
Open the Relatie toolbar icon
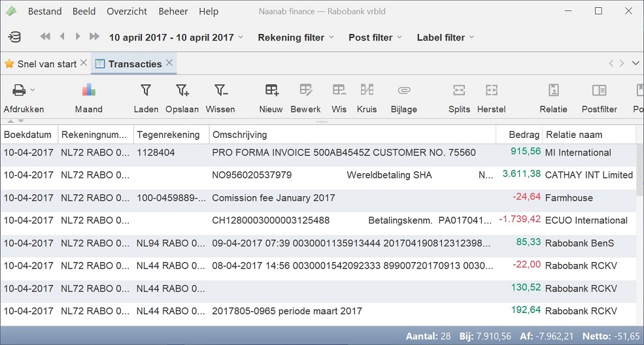click(553, 90)
